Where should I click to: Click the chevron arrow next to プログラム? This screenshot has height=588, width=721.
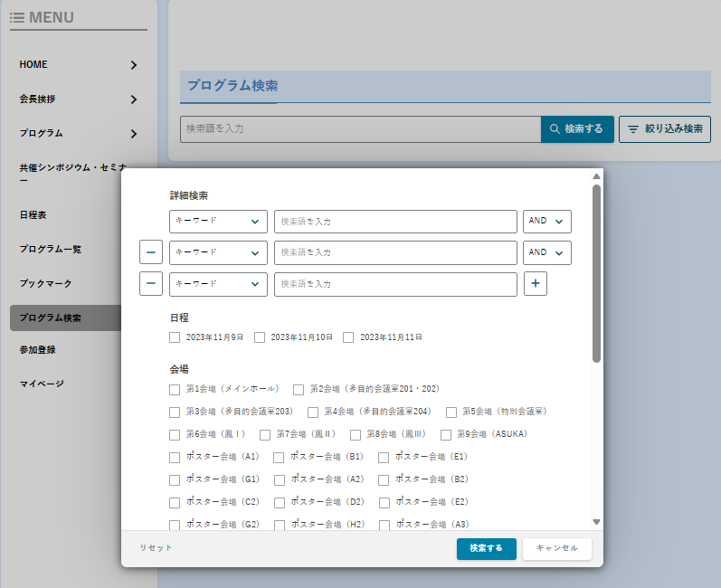click(x=134, y=134)
